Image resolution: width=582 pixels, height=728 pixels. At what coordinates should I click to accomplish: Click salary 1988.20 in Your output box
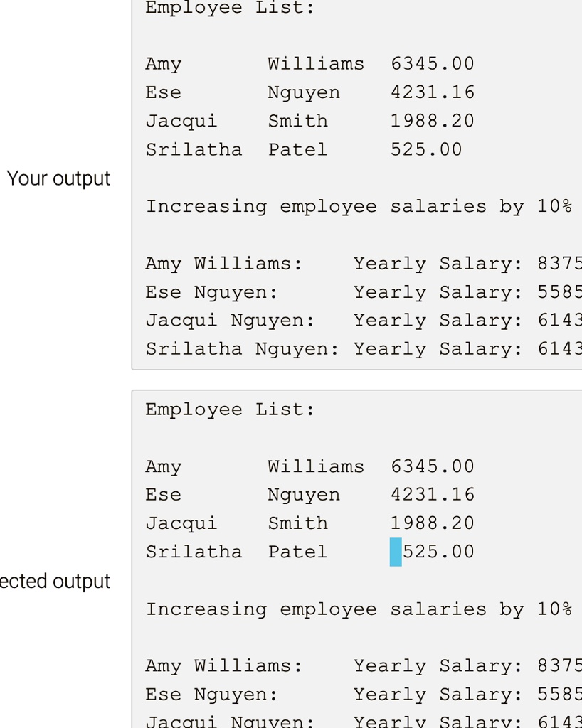433,121
